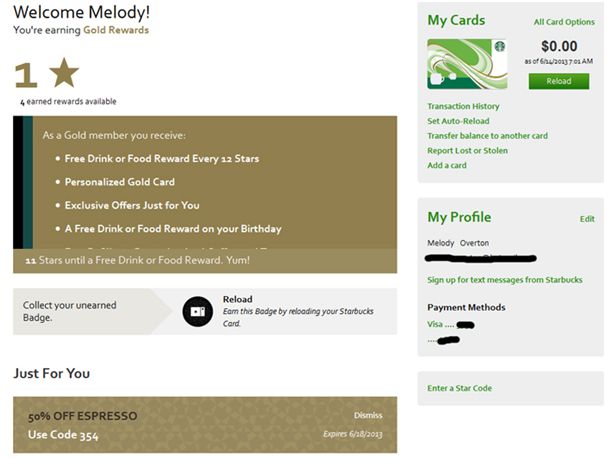The width and height of the screenshot is (606, 465).
Task: Dismiss the 50% off espresso offer
Action: (x=368, y=415)
